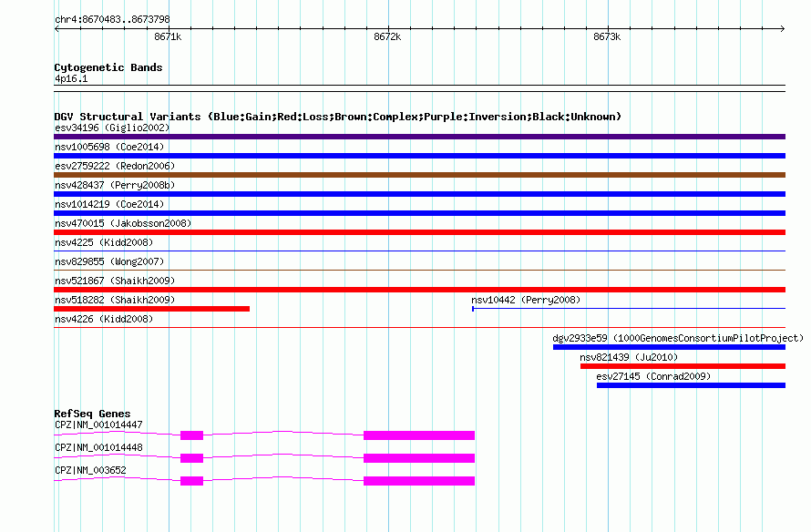Select the blue nsv428437 gain bar
This screenshot has width=811, height=532.
(x=419, y=194)
